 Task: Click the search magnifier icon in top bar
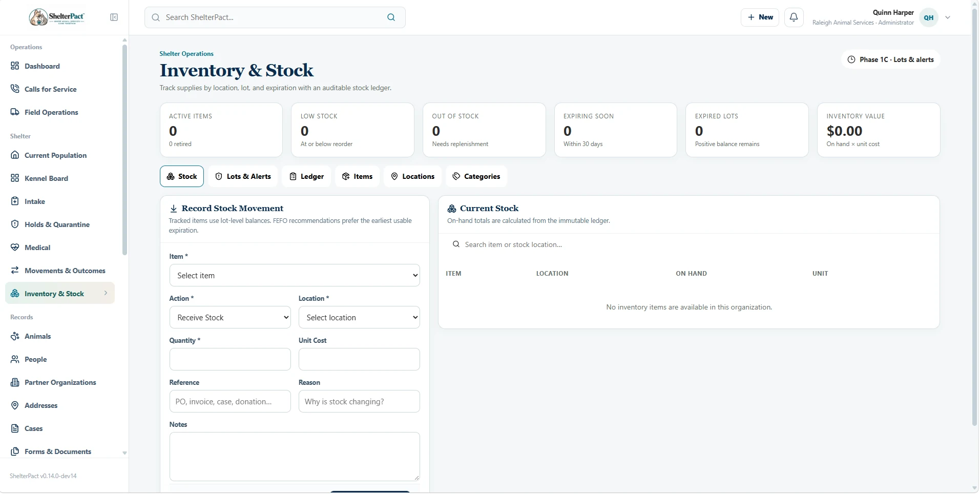[391, 17]
